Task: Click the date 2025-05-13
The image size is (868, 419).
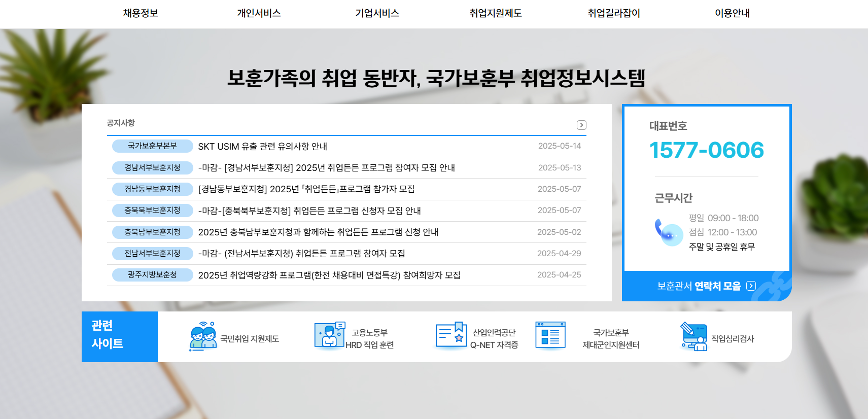Action: (560, 167)
